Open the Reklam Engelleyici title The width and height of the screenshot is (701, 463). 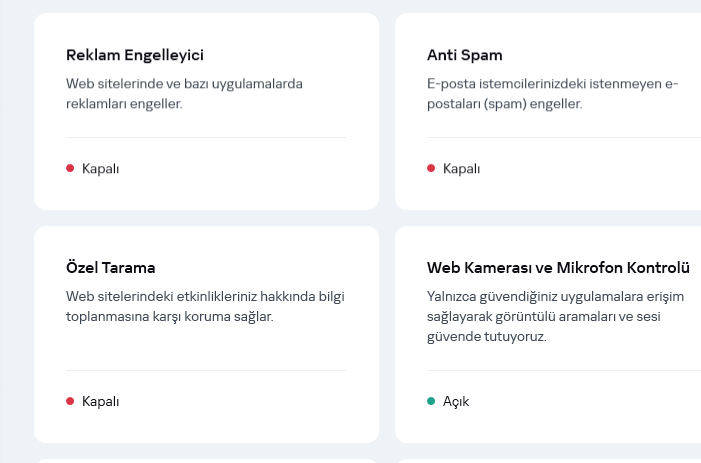click(135, 55)
